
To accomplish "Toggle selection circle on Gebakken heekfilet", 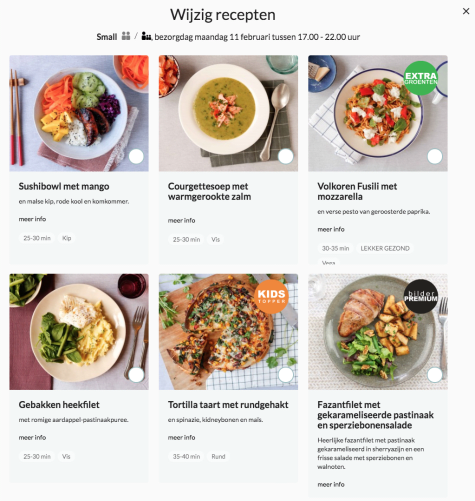I will 136,375.
